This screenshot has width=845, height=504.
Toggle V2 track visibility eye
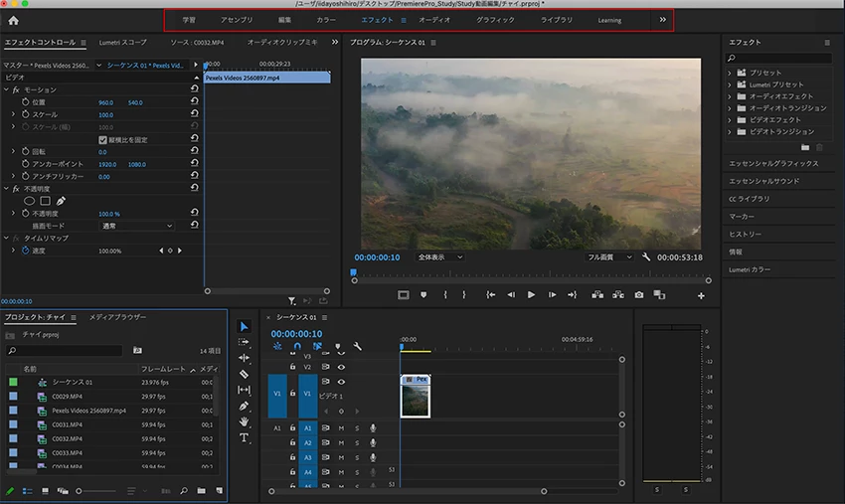341,367
